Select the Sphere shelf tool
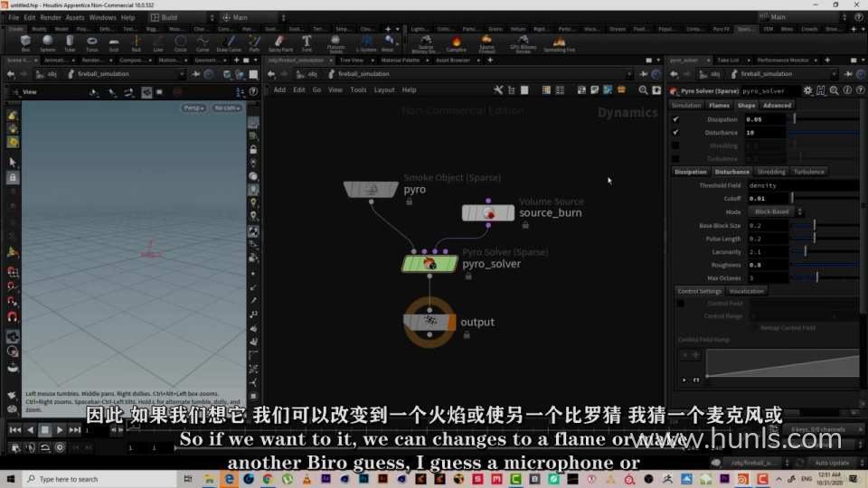This screenshot has height=488, width=868. point(48,42)
